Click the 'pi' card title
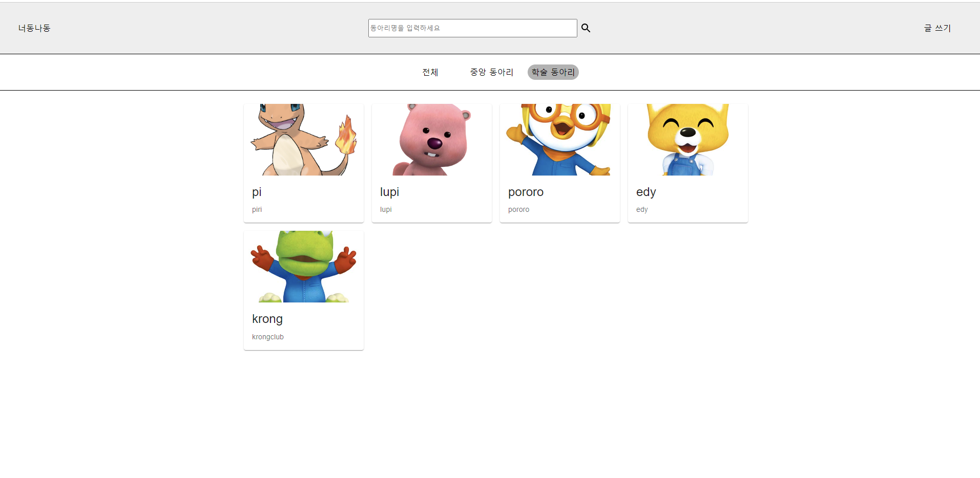 (257, 192)
